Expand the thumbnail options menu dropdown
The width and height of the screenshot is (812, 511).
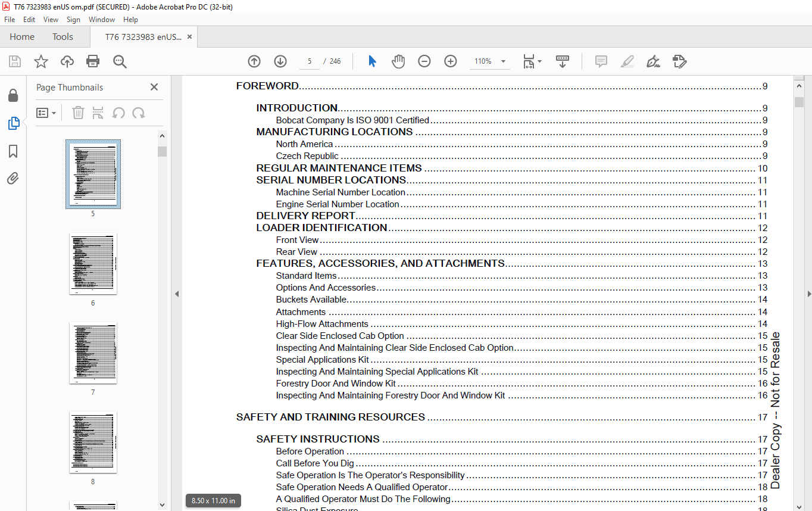(x=46, y=113)
